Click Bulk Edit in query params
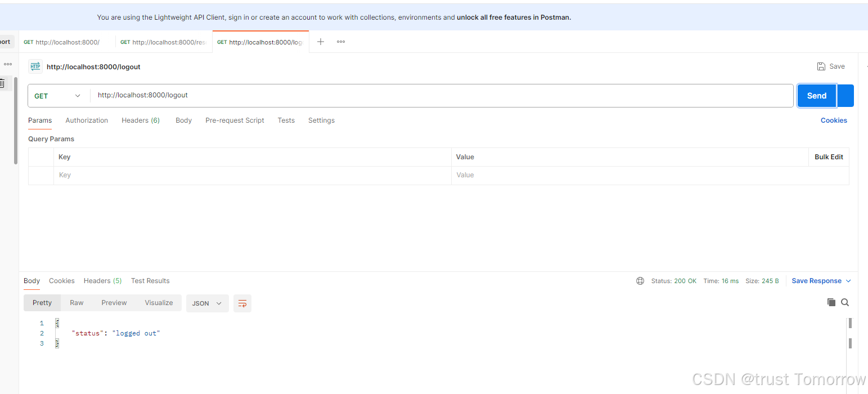Screen dimensions: 868x394 click(x=829, y=157)
